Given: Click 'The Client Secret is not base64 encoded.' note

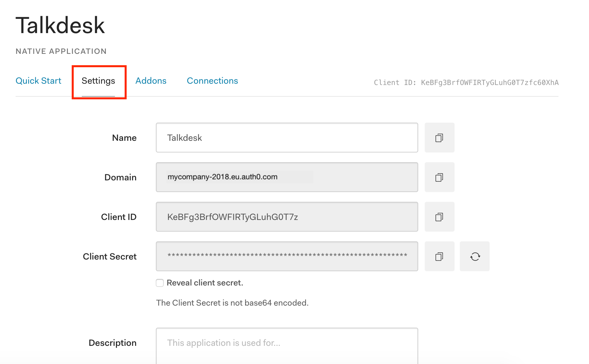Looking at the screenshot, I should (x=232, y=303).
